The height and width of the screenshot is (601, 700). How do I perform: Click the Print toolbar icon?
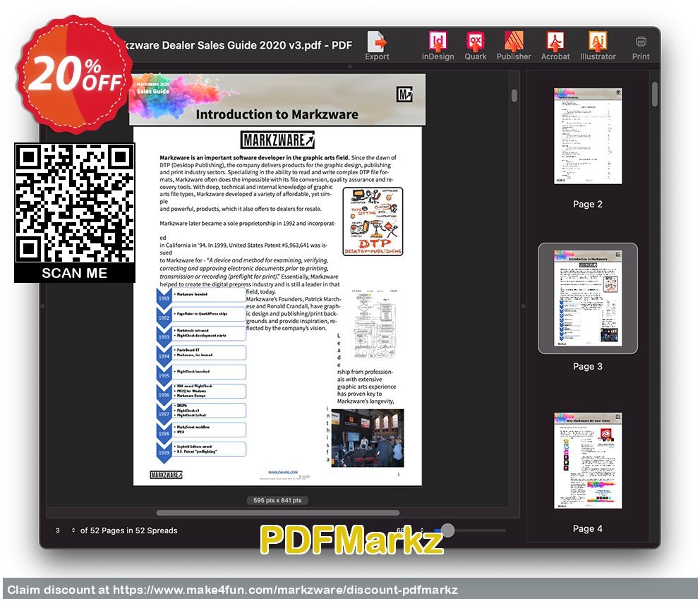641,48
